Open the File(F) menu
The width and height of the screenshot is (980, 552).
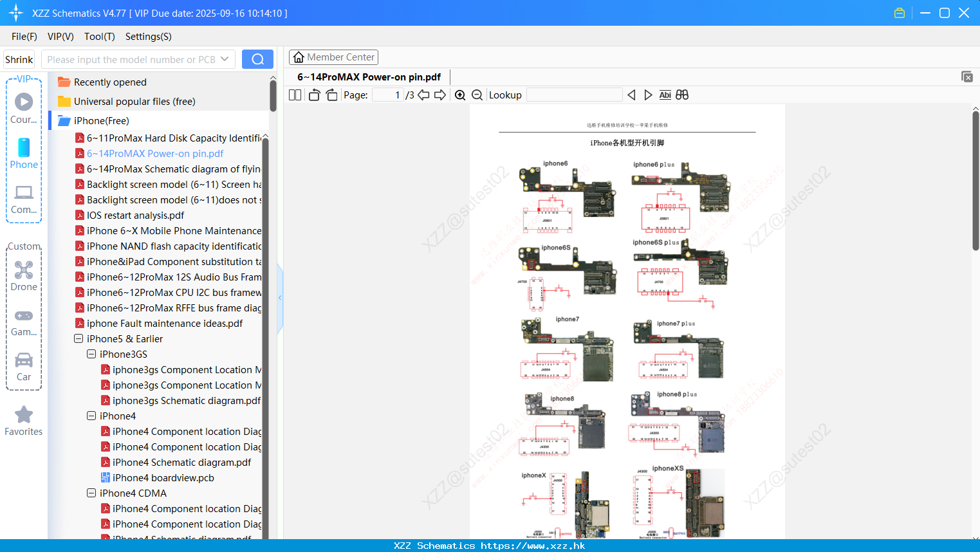[24, 37]
